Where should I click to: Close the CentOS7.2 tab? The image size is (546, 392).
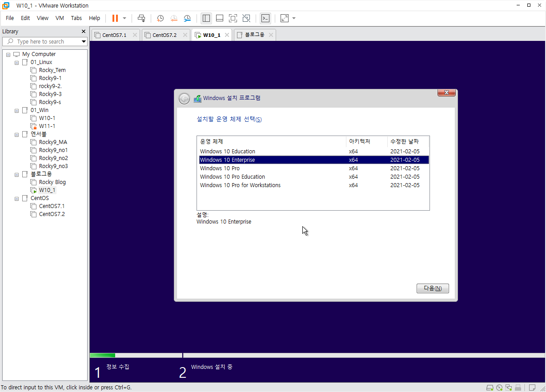185,35
